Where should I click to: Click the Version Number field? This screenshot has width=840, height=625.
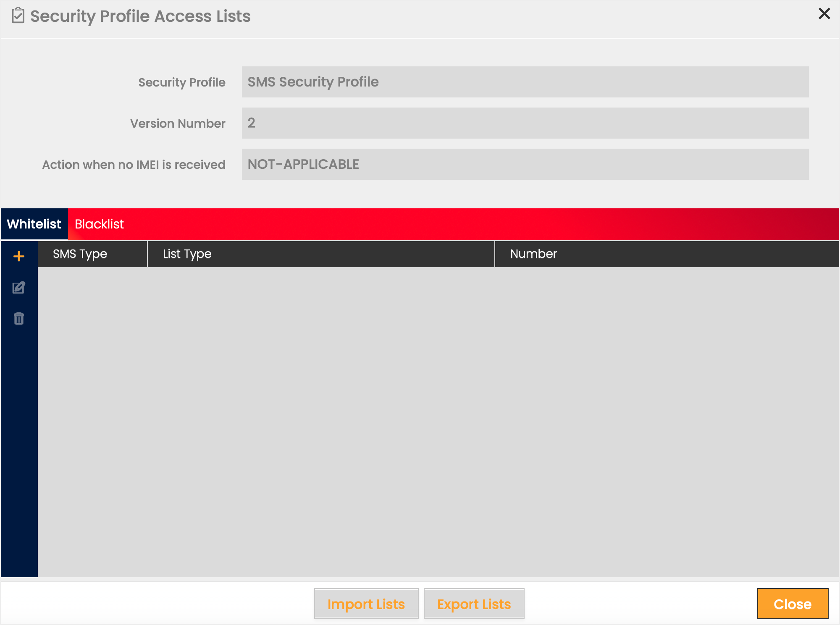pyautogui.click(x=525, y=123)
